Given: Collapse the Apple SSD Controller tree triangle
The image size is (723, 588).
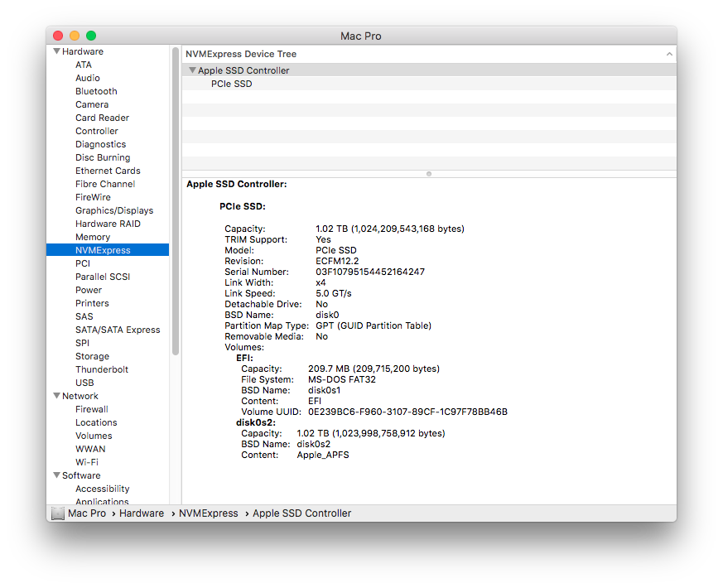Looking at the screenshot, I should (192, 70).
